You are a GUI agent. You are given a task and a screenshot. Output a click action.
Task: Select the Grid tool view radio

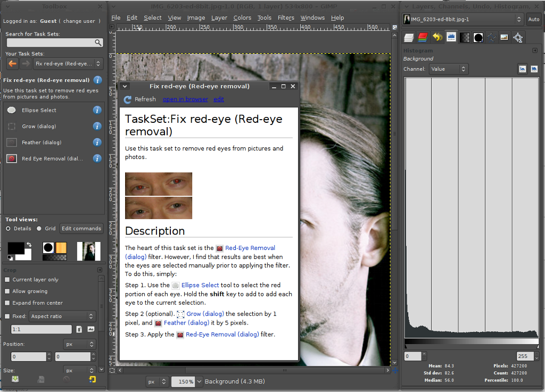39,229
